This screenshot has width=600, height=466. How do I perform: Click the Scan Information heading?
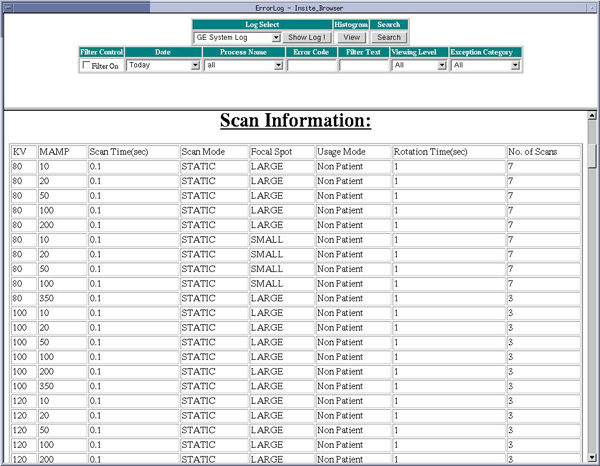[x=295, y=121]
